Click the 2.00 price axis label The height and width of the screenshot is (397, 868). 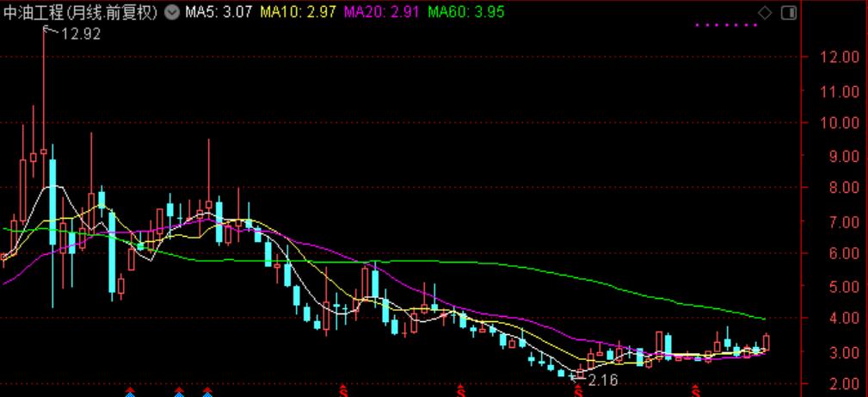tap(844, 384)
